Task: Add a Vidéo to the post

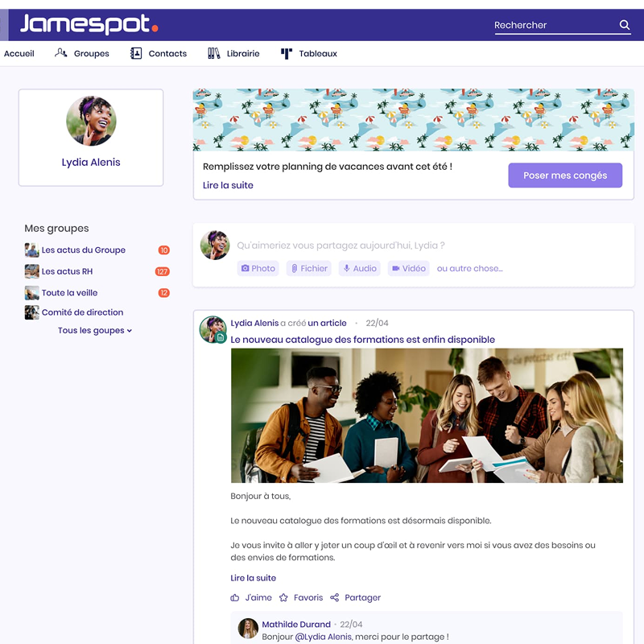Action: tap(409, 268)
